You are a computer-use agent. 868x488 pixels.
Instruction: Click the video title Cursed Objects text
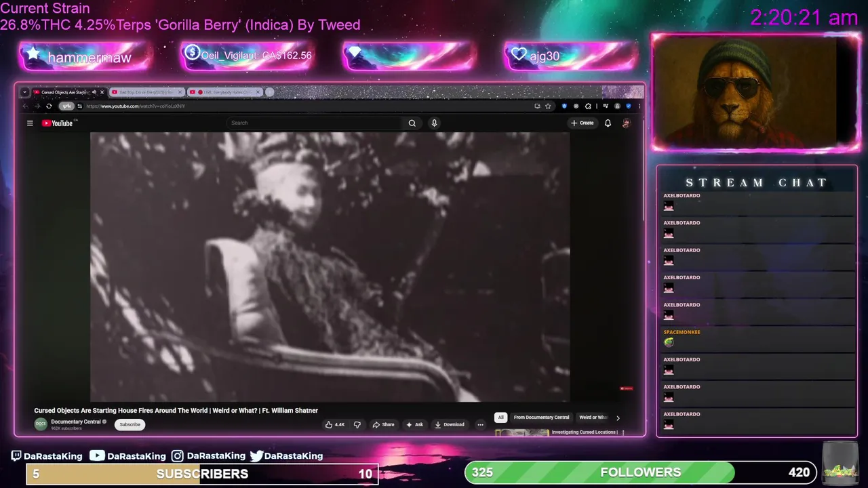pyautogui.click(x=176, y=411)
